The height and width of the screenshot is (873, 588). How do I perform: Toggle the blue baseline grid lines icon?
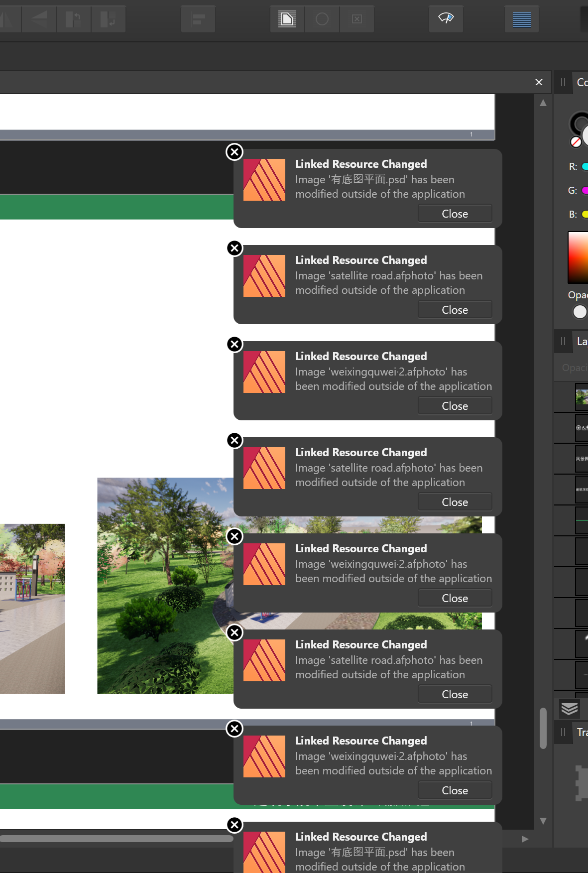[x=522, y=19]
